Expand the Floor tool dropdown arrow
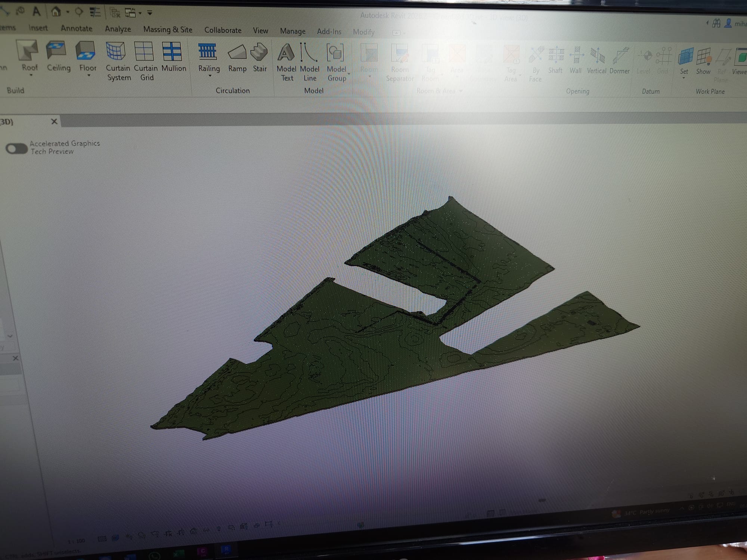The image size is (747, 560). (89, 76)
